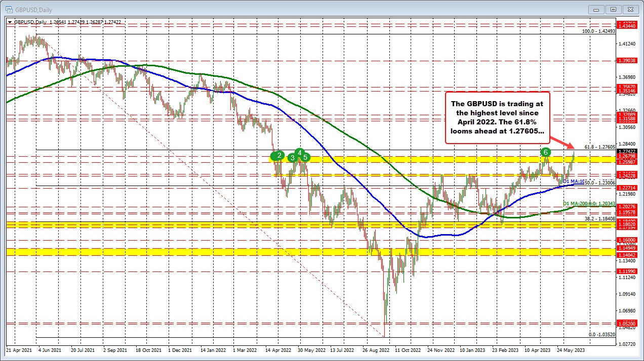Click red price level label 1.39038
Image resolution: width=644 pixels, height=361 pixels.
(x=626, y=60)
